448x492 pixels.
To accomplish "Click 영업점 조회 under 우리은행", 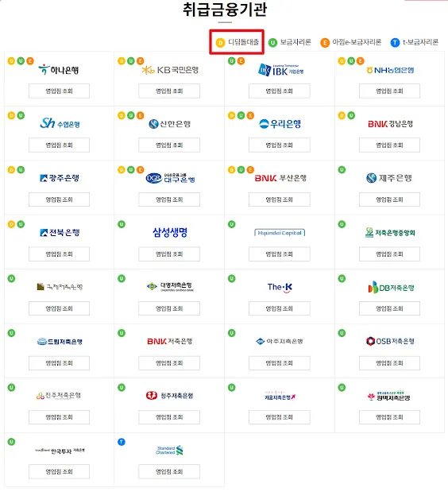I will tap(280, 145).
